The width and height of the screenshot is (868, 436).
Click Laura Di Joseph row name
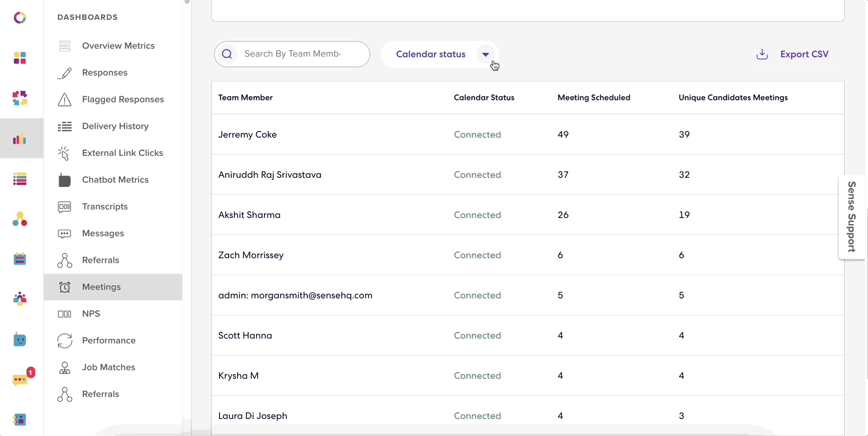253,416
